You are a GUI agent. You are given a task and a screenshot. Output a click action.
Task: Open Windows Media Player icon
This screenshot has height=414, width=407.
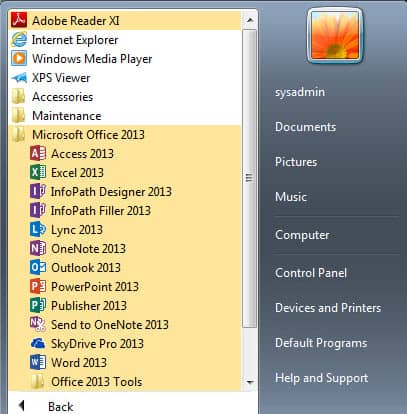pos(19,59)
